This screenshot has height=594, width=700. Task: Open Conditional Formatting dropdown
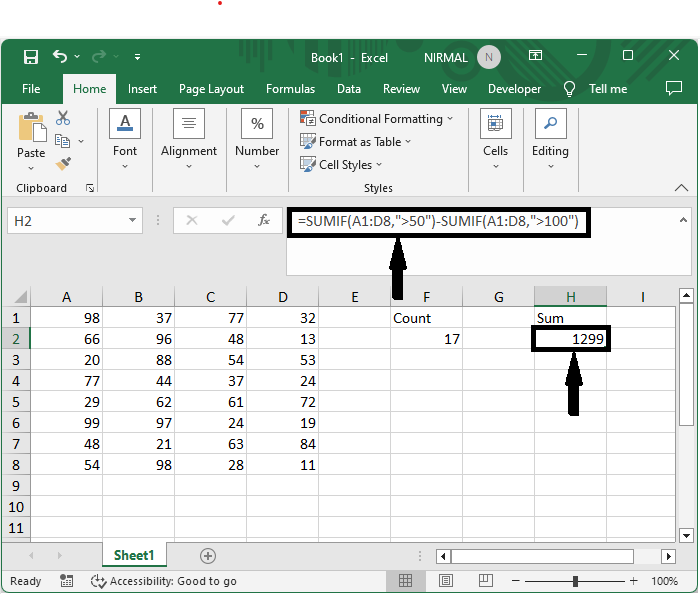pyautogui.click(x=377, y=119)
